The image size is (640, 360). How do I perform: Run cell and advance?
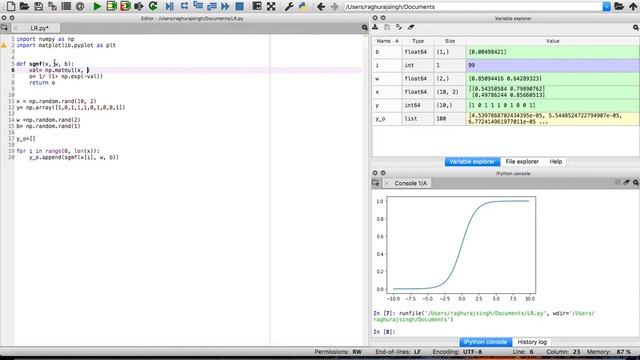click(125, 6)
